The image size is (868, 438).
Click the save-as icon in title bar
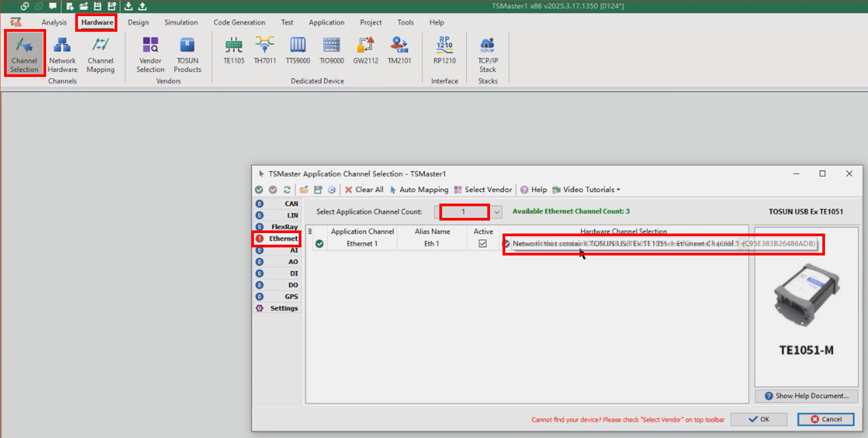pos(112,6)
